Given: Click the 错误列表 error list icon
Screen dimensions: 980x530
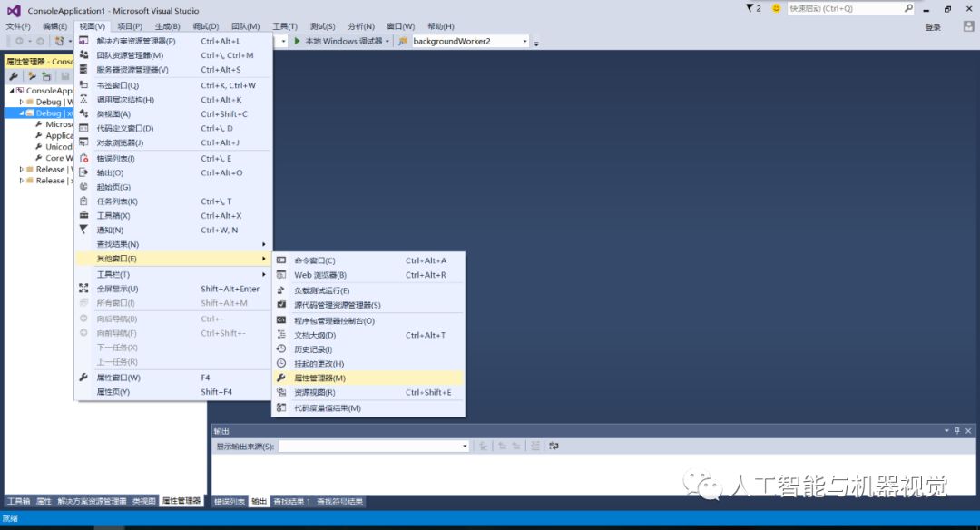Looking at the screenshot, I should 83,158.
